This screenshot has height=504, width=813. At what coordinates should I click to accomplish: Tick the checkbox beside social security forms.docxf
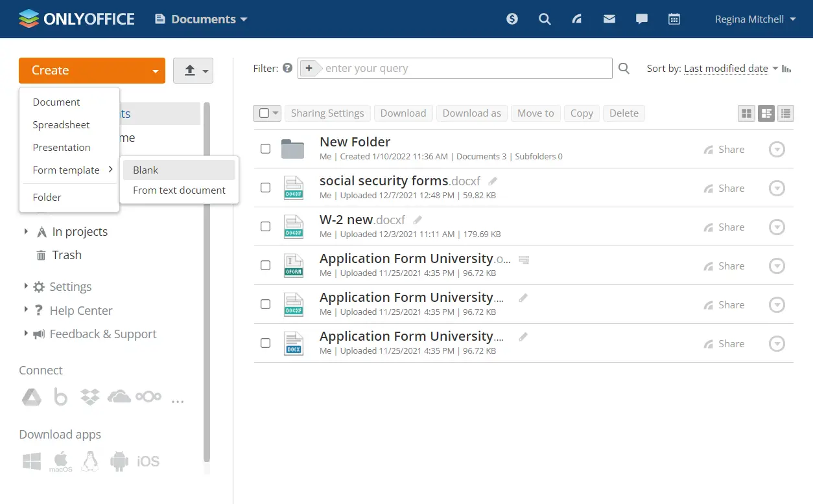265,187
